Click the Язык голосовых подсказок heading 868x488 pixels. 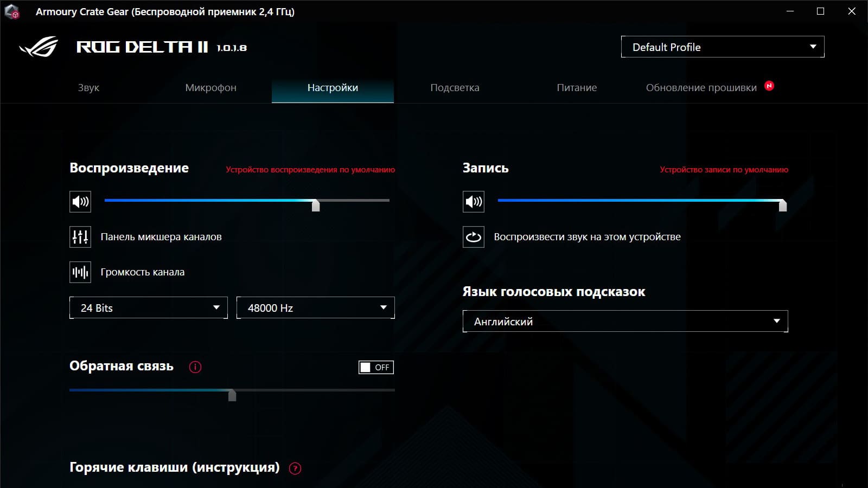[554, 292]
